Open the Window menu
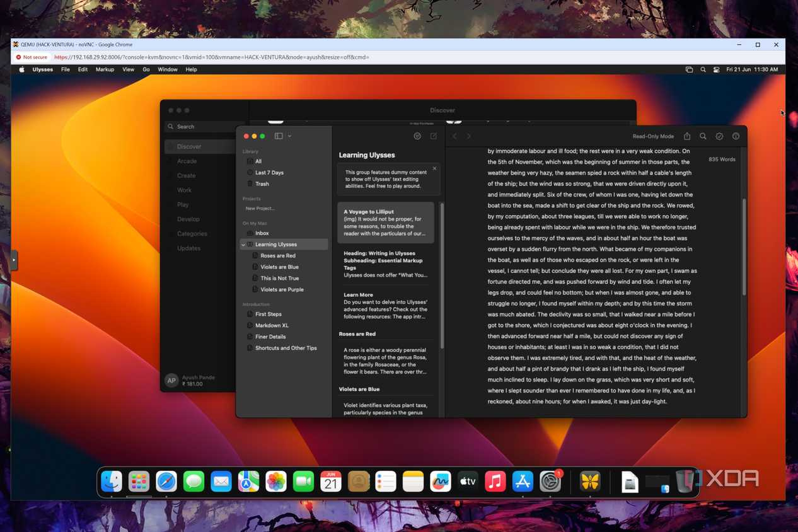 168,70
